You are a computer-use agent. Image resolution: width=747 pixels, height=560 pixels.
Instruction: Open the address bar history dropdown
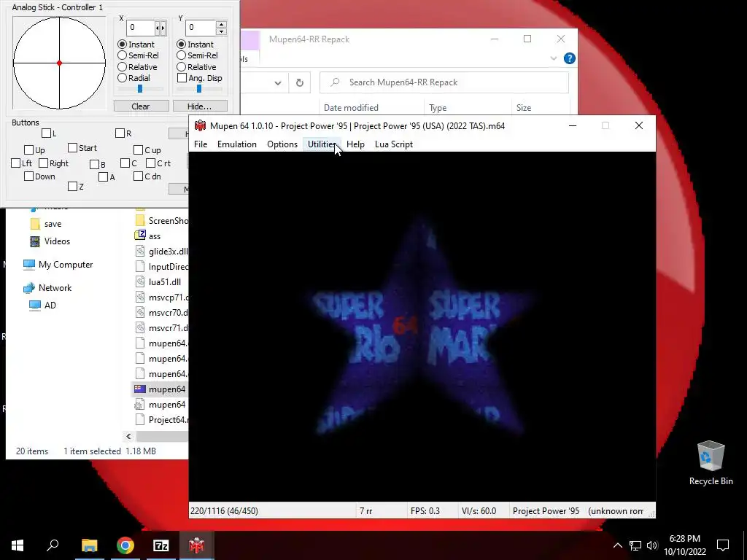278,83
